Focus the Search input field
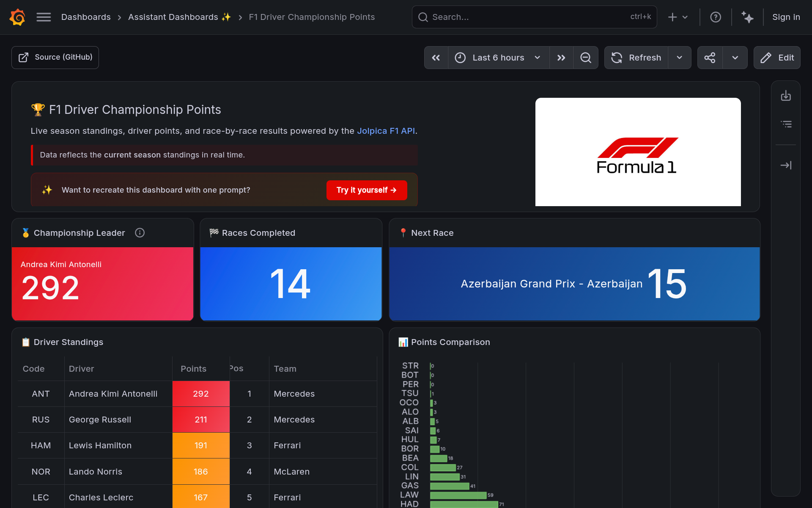Screen dimensions: 812x508 pos(534,17)
